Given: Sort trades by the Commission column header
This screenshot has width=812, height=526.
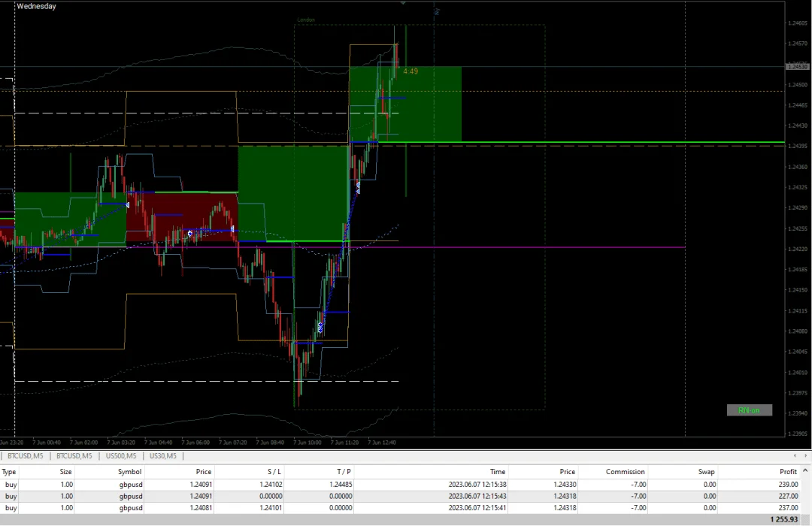Looking at the screenshot, I should pos(625,472).
